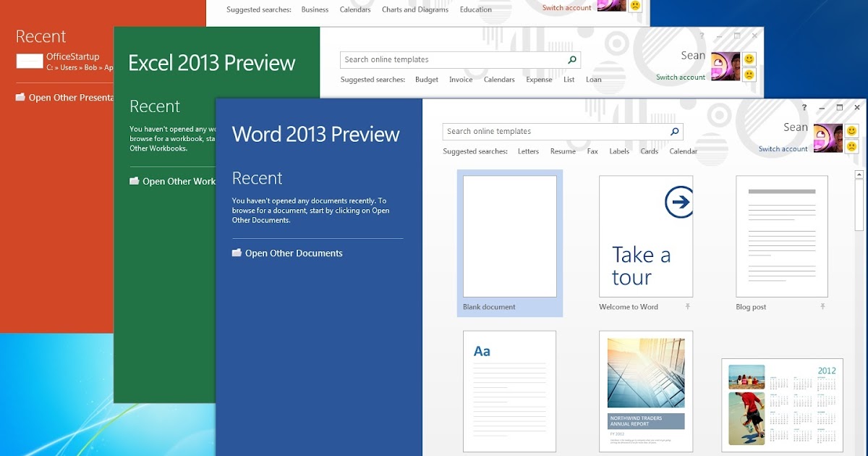Select Labels suggested search in Word
868x456 pixels.
pos(619,151)
